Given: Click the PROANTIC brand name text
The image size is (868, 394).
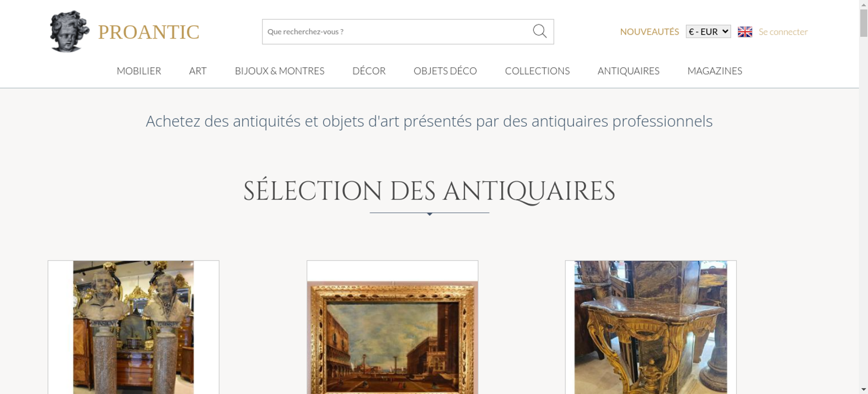Looking at the screenshot, I should (148, 32).
